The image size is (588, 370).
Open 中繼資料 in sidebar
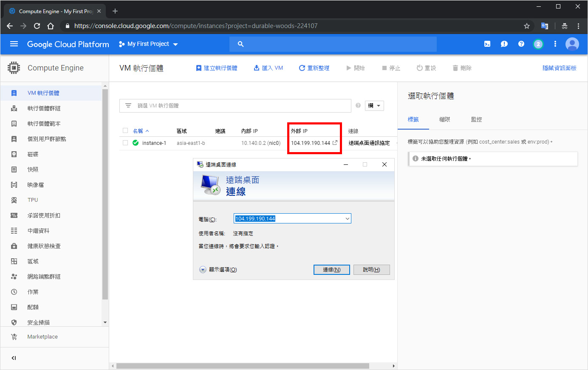(51, 231)
